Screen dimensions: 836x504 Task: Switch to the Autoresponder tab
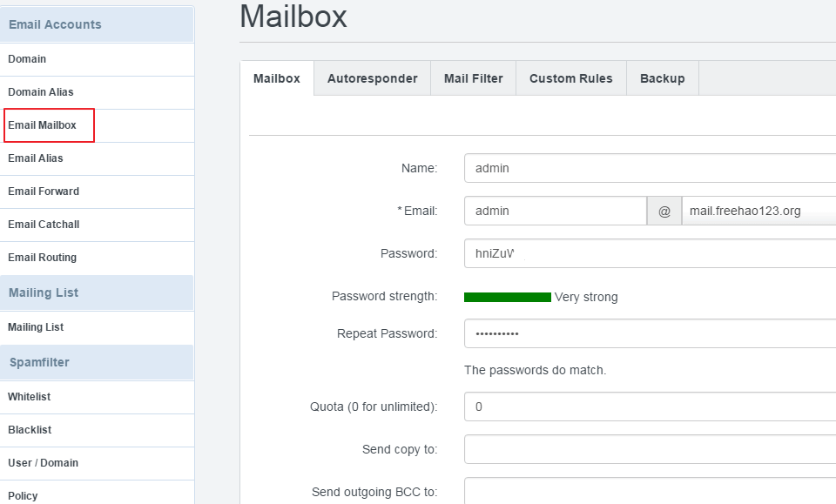[372, 78]
